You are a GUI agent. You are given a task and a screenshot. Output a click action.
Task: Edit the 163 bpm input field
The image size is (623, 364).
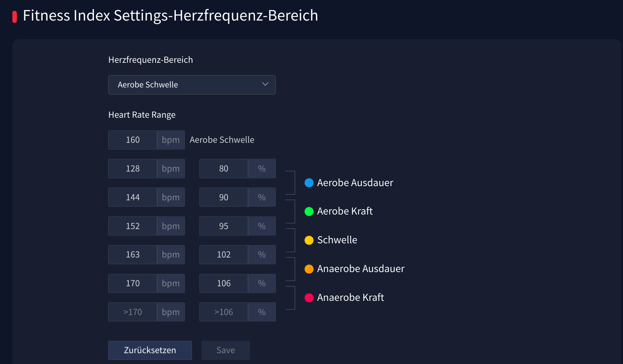[133, 255]
